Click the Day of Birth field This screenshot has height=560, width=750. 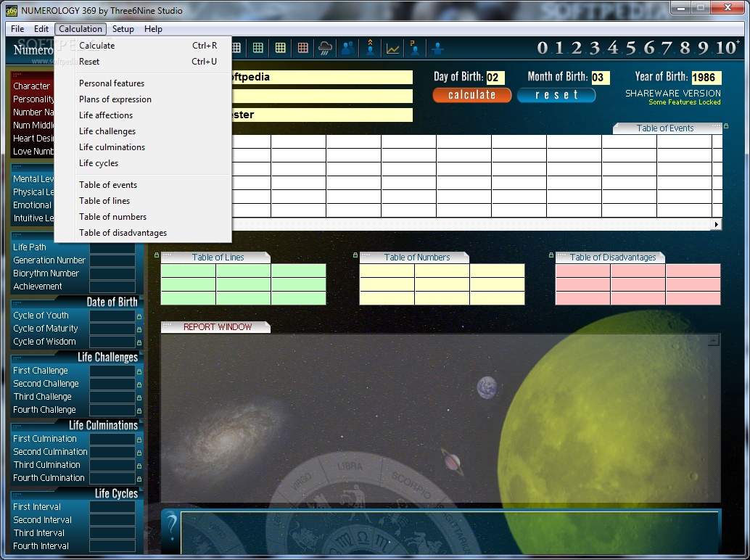[495, 78]
